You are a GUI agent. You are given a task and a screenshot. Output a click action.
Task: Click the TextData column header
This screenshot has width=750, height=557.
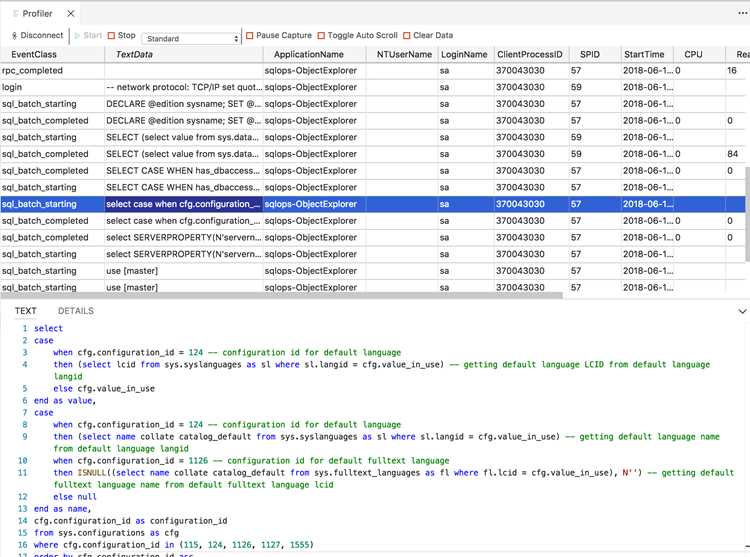(134, 55)
